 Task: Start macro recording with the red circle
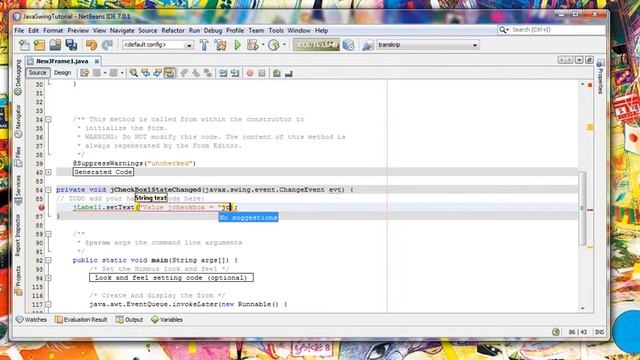pyautogui.click(x=250, y=73)
